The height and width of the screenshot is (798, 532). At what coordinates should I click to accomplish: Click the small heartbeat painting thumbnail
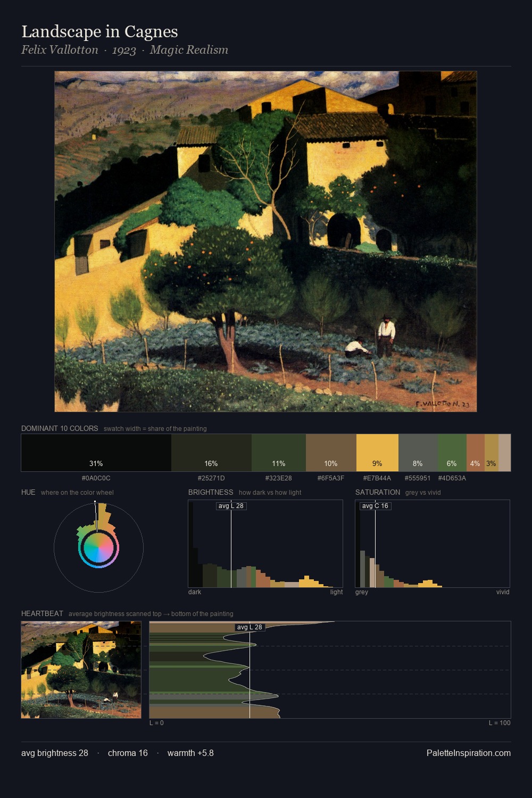tap(81, 670)
